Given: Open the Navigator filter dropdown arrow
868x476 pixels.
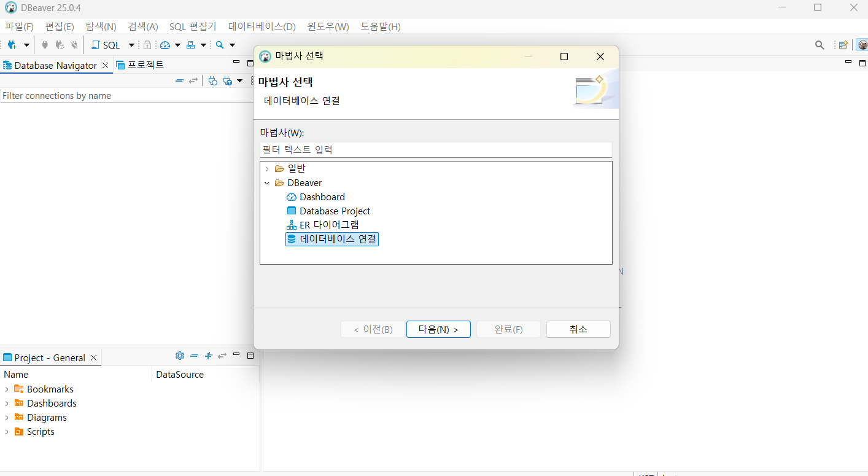Looking at the screenshot, I should click(239, 80).
